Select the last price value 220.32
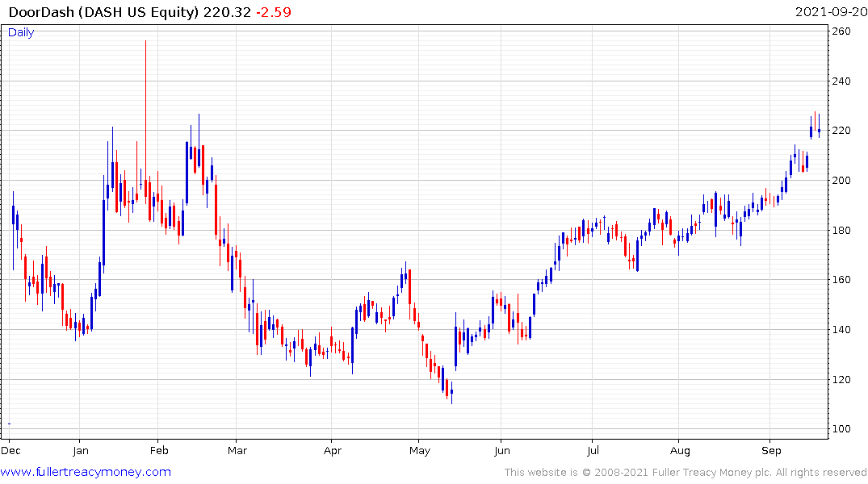Image resolution: width=868 pixels, height=484 pixels. point(227,12)
